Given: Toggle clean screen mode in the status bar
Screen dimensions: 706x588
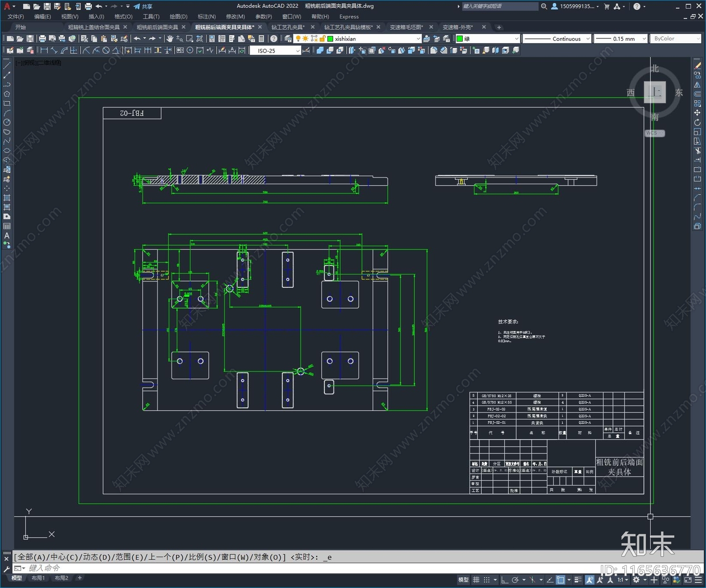Looking at the screenshot, I should pos(688,580).
